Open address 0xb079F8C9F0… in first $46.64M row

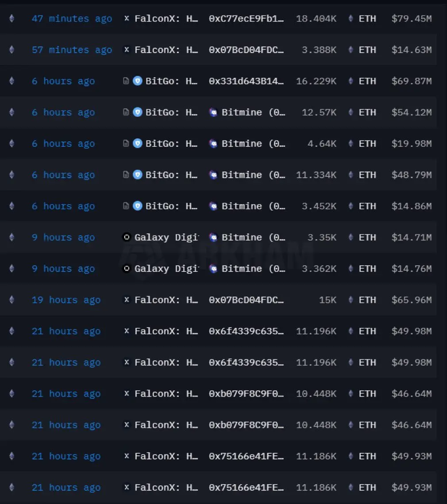click(246, 393)
